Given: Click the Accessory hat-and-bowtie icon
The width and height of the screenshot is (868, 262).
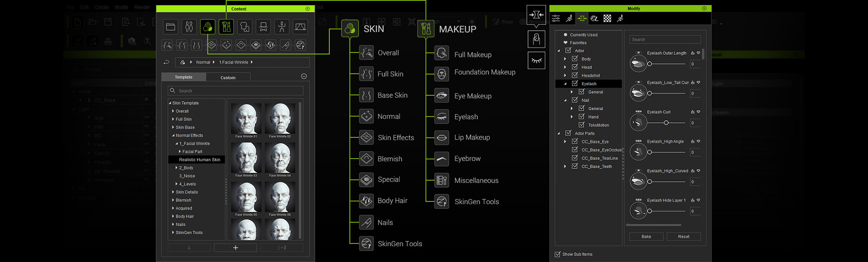Looking at the screenshot, I should (263, 27).
